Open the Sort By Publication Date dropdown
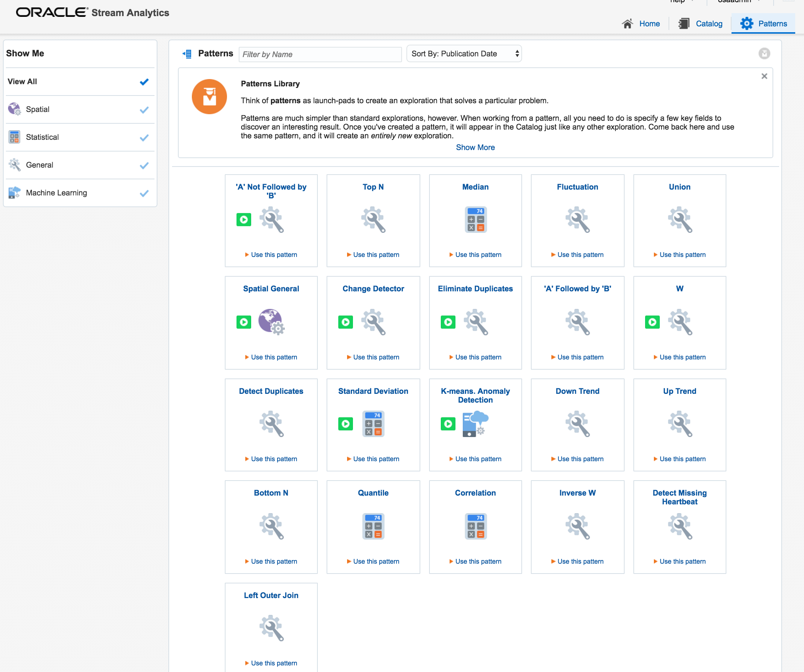Image resolution: width=804 pixels, height=672 pixels. pos(464,54)
